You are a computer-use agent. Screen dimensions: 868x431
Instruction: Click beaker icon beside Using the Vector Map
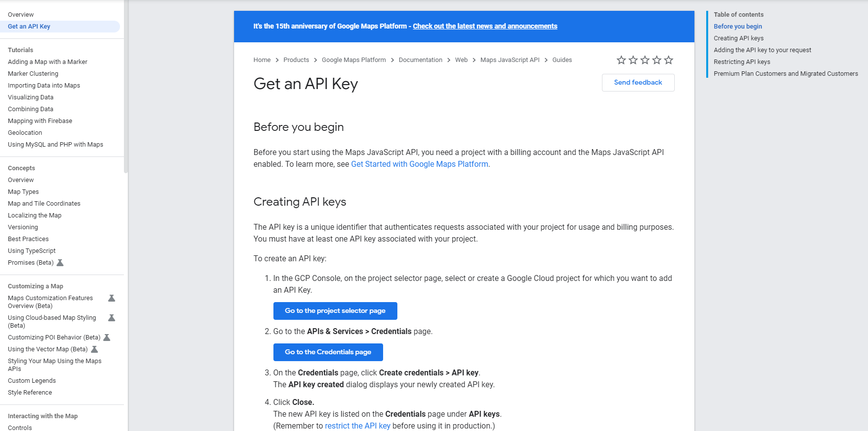point(94,349)
